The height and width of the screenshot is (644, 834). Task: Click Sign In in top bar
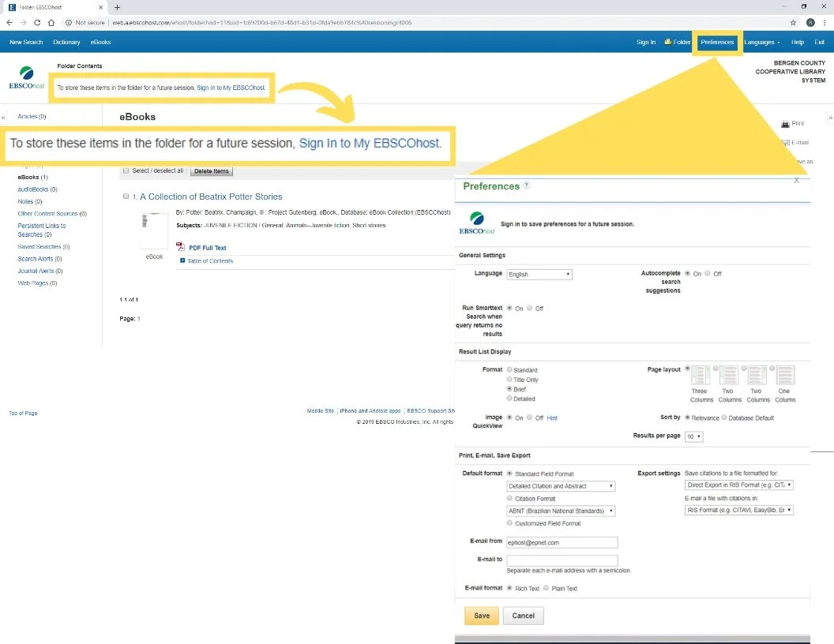point(646,42)
